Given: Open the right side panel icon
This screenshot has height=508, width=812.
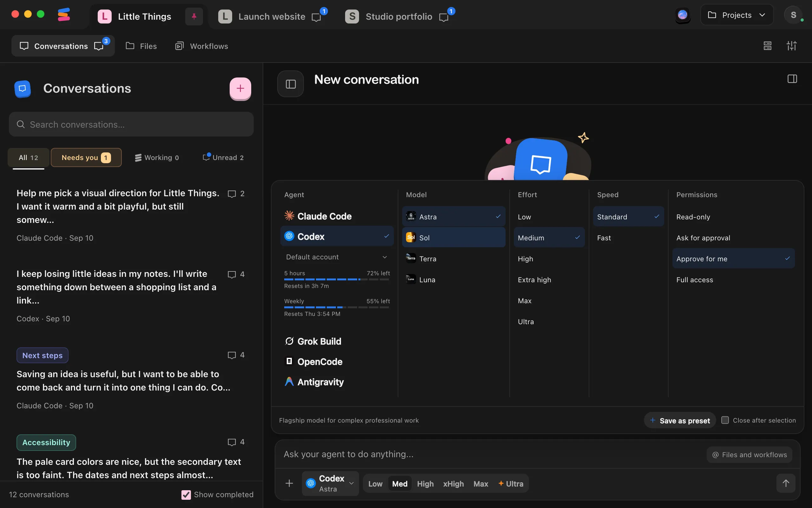Looking at the screenshot, I should point(792,79).
